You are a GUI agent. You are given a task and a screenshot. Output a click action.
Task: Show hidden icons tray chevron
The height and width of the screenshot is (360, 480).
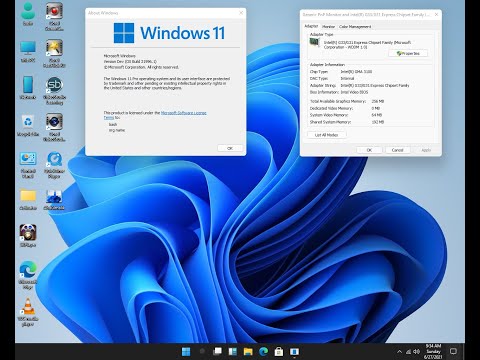399,352
